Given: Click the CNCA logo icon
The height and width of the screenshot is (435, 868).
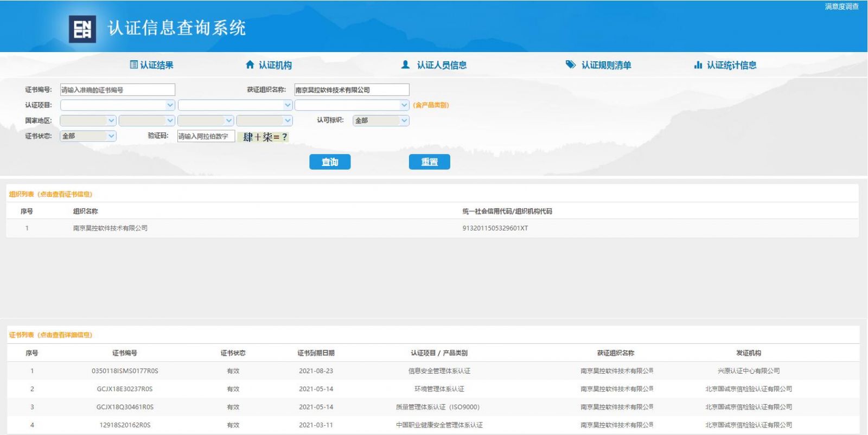Looking at the screenshot, I should [82, 29].
